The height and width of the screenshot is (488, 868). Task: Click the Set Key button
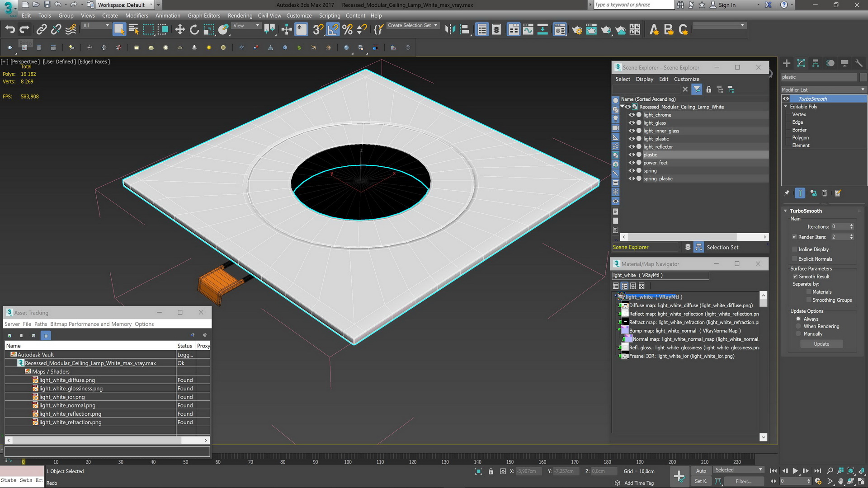point(701,481)
